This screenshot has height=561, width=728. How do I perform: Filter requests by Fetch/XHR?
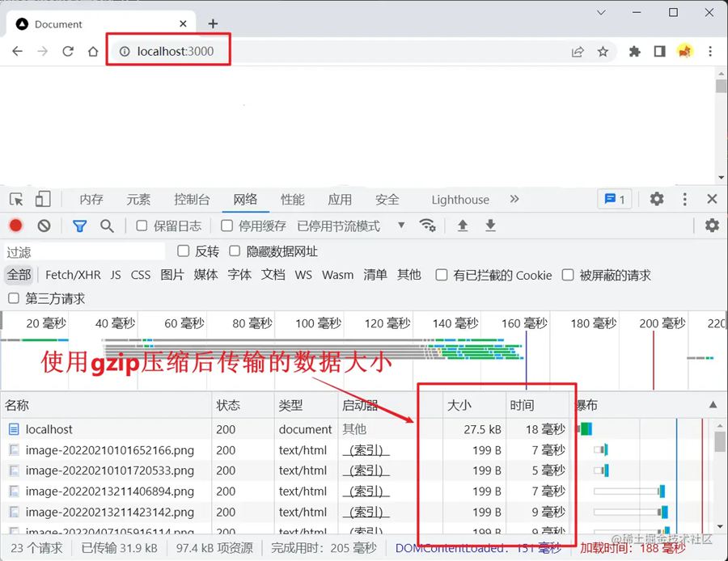(x=73, y=275)
